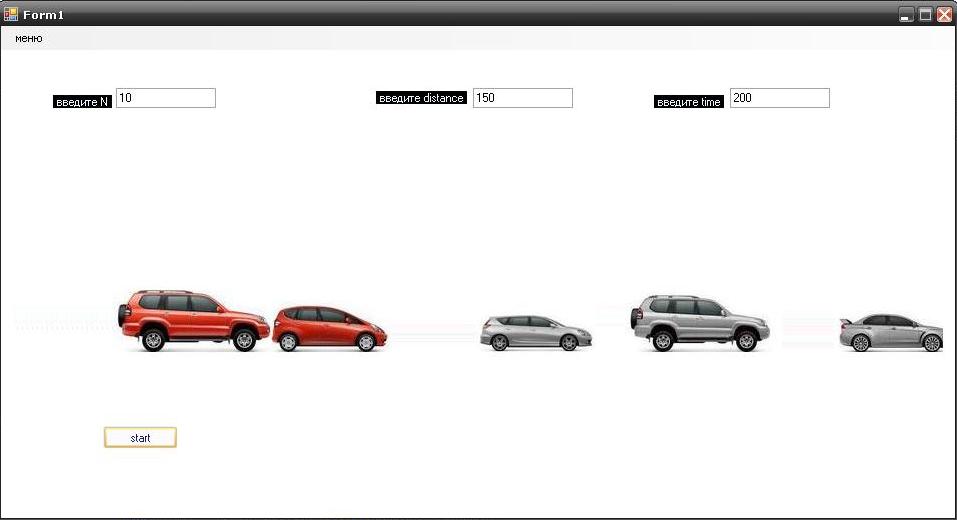957x520 pixels.
Task: Click the Form1 application icon in title bar
Action: (10, 14)
